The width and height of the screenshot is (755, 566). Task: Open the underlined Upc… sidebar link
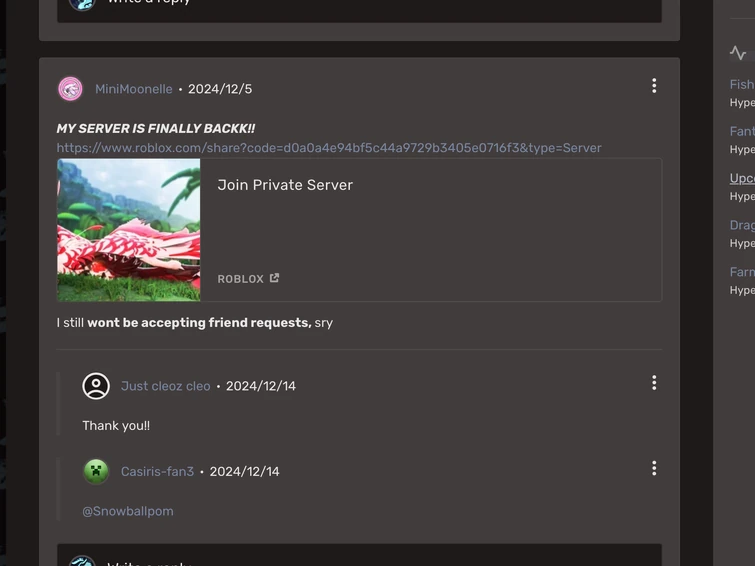coord(742,178)
